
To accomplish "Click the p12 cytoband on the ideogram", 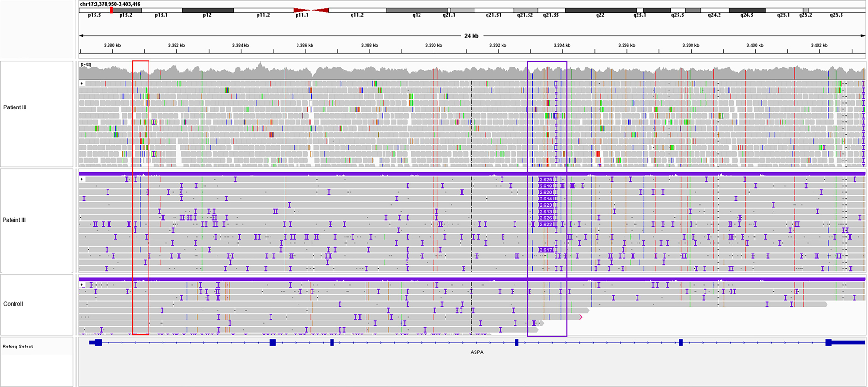I will pos(207,10).
